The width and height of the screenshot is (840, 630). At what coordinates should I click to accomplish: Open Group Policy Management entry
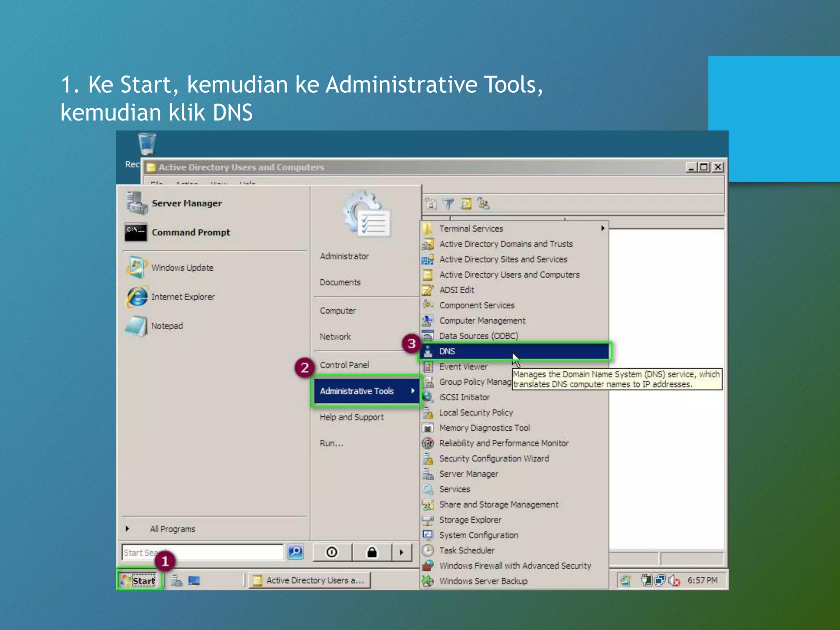point(467,382)
